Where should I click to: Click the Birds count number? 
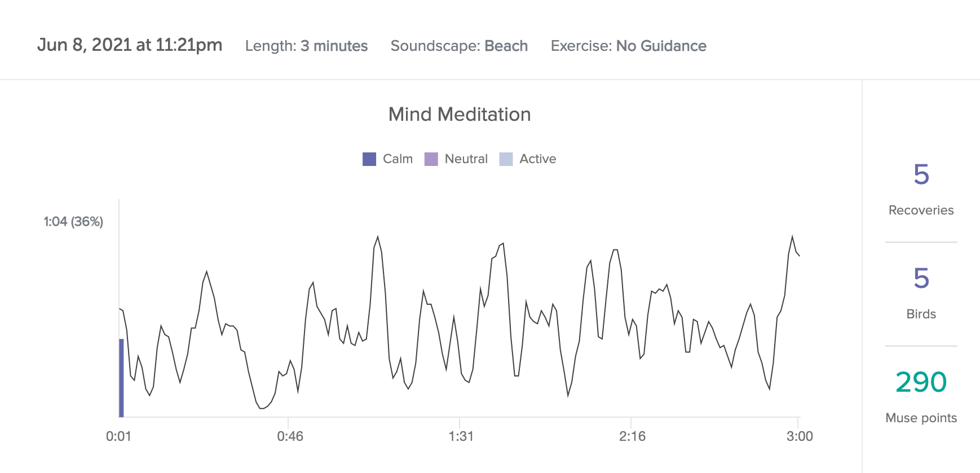(x=921, y=279)
